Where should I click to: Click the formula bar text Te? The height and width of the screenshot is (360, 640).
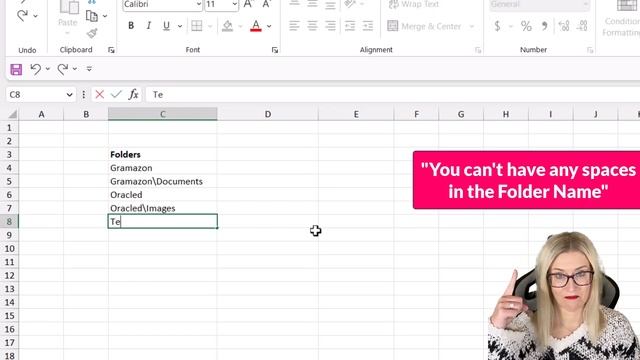coord(158,95)
